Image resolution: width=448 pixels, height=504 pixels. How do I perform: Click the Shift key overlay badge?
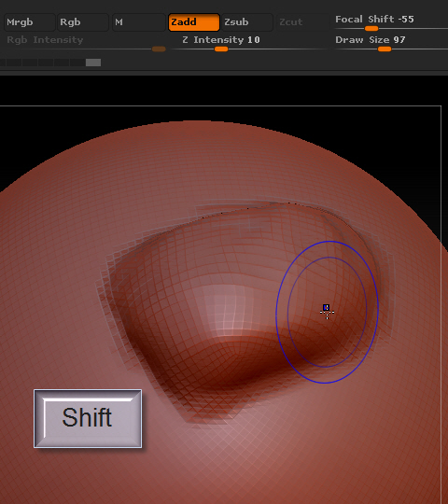point(88,418)
